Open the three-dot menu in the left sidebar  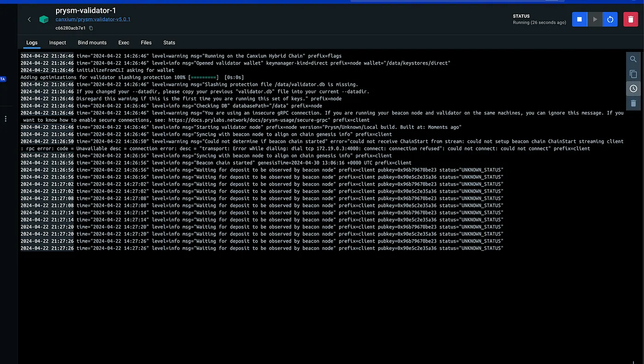pos(6,119)
